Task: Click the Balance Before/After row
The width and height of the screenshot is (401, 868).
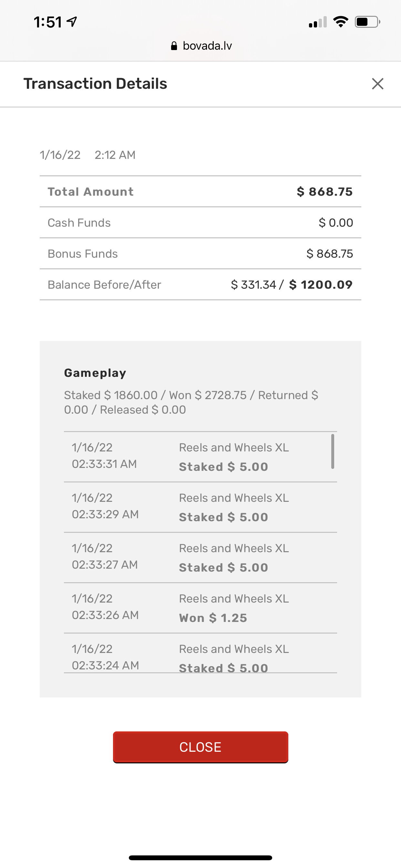Action: [200, 284]
